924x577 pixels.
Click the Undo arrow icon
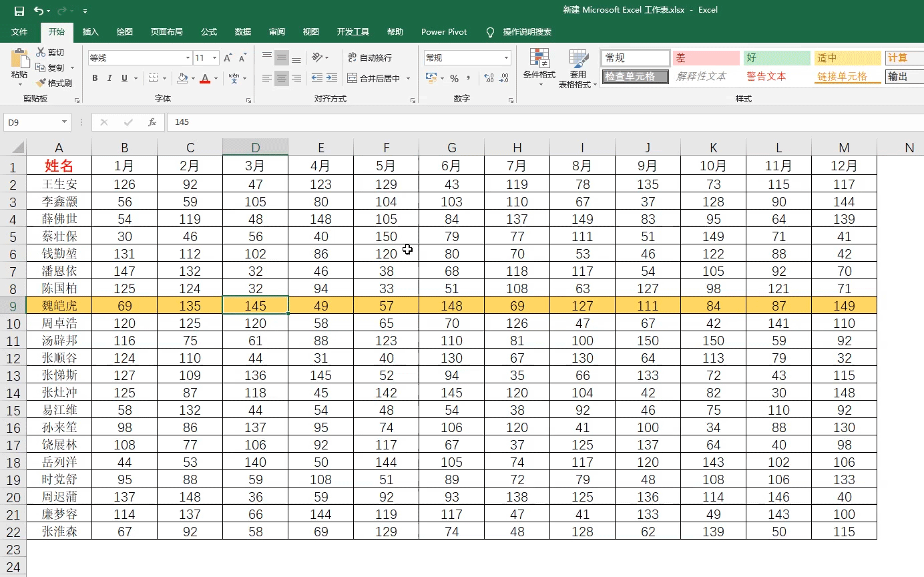pos(38,11)
